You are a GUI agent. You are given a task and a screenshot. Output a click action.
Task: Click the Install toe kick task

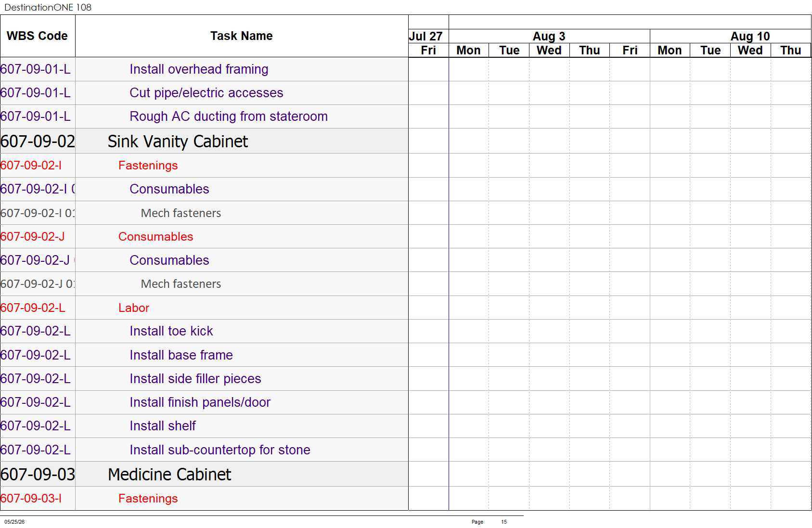(x=171, y=331)
